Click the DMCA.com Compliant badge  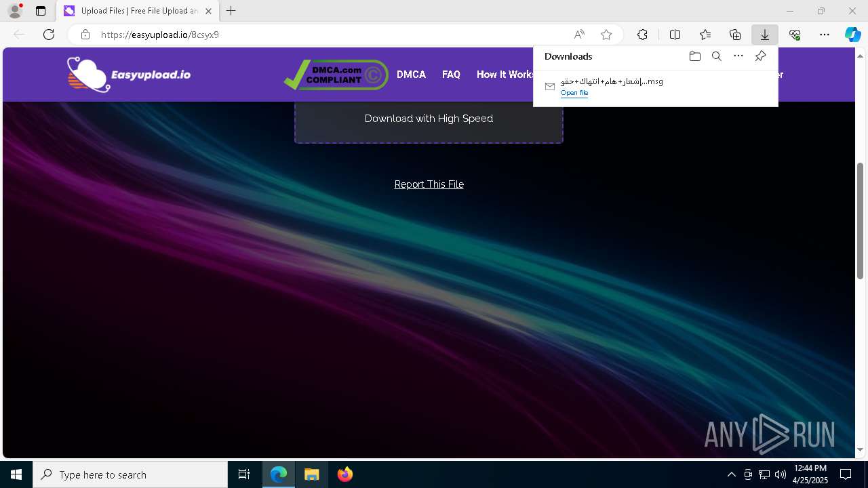click(336, 75)
